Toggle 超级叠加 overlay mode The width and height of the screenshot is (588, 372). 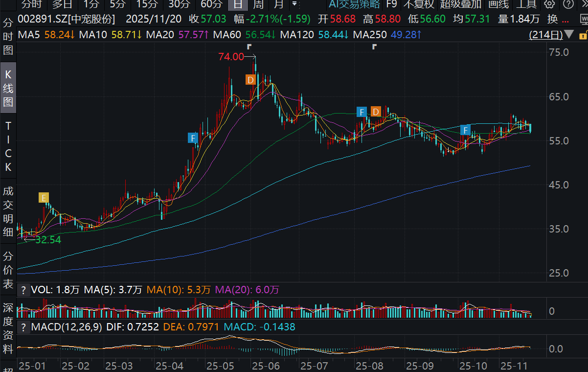tap(460, 5)
